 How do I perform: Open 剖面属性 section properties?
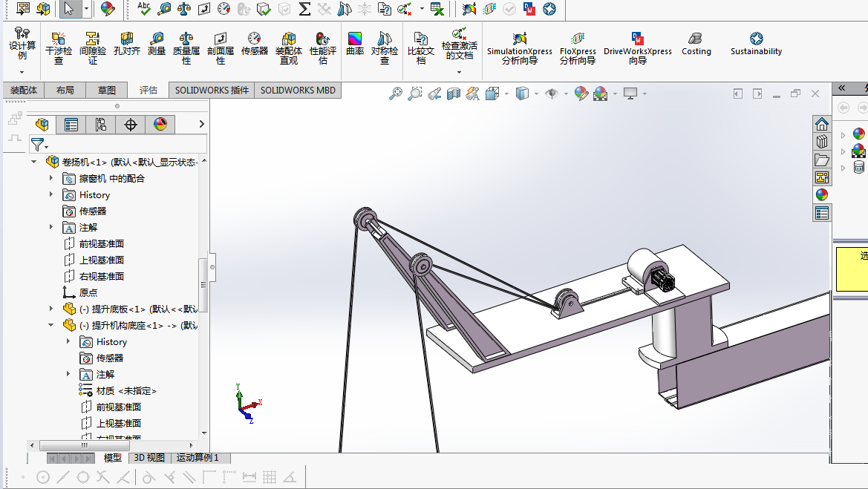(x=221, y=48)
